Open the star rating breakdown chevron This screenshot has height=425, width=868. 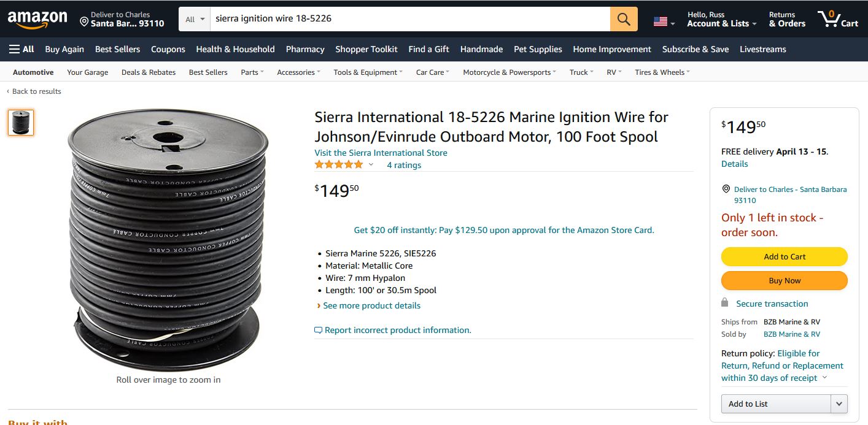tap(371, 165)
